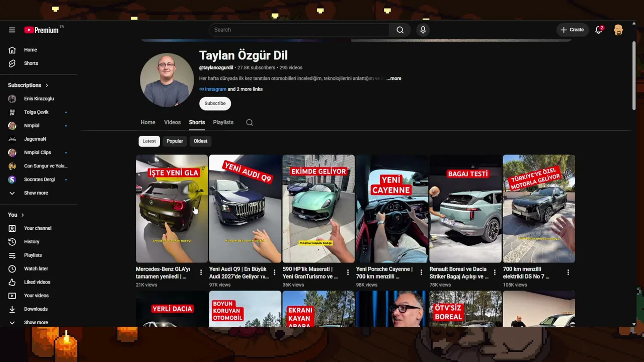Open TÜRKİYE'YE ÖZEL MOTORLA GELİYOR thumbnail

click(539, 209)
